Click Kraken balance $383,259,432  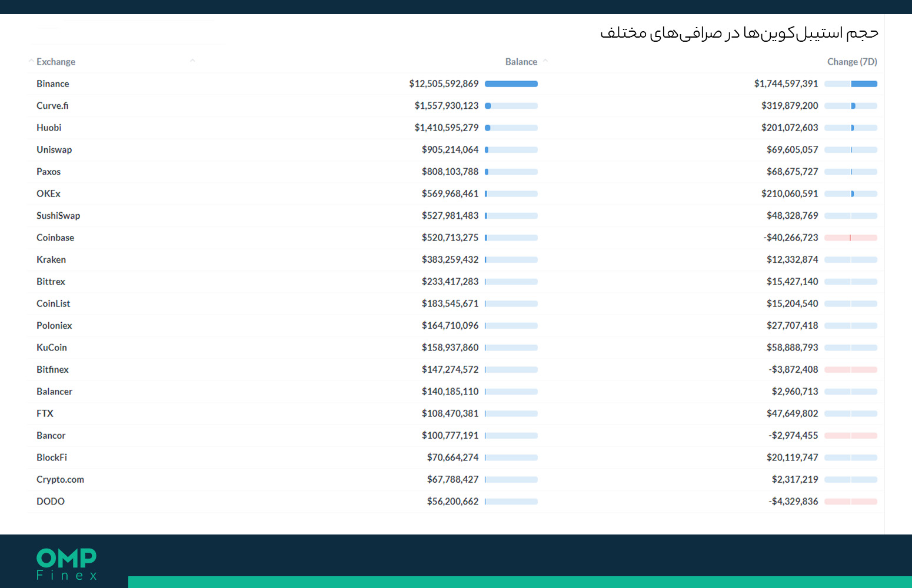point(450,259)
